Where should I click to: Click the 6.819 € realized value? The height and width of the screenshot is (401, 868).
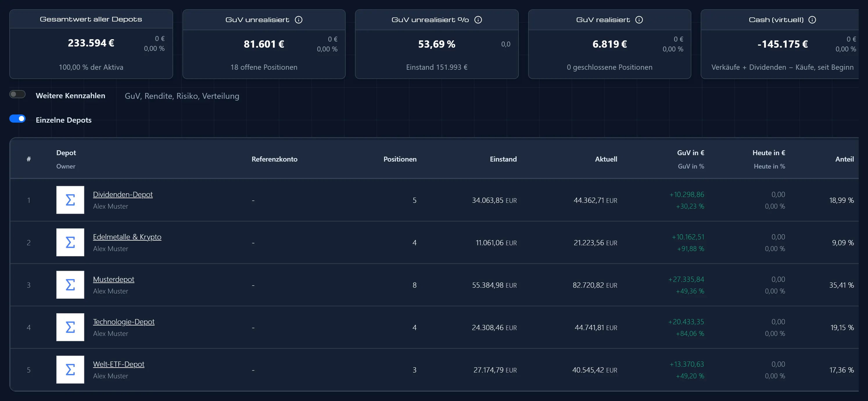coord(609,44)
